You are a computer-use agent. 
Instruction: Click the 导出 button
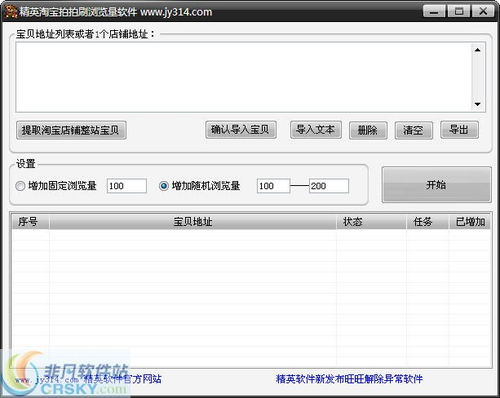[459, 129]
